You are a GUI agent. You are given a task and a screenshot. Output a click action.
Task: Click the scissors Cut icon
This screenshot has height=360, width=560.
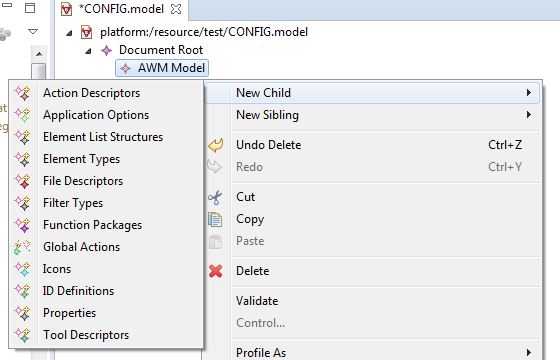[x=215, y=197]
